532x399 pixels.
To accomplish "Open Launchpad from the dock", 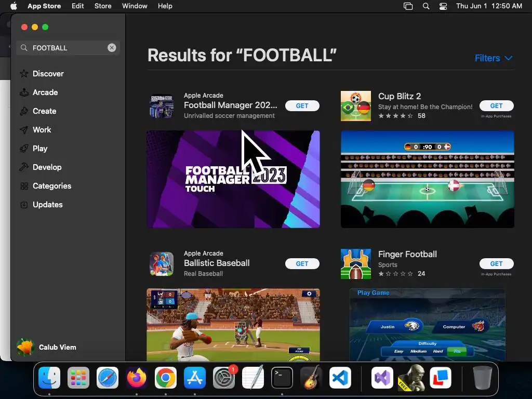I will (78, 378).
